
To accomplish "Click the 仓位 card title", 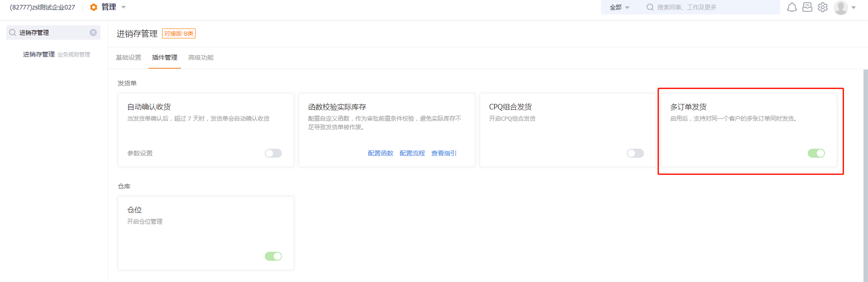I will (134, 210).
